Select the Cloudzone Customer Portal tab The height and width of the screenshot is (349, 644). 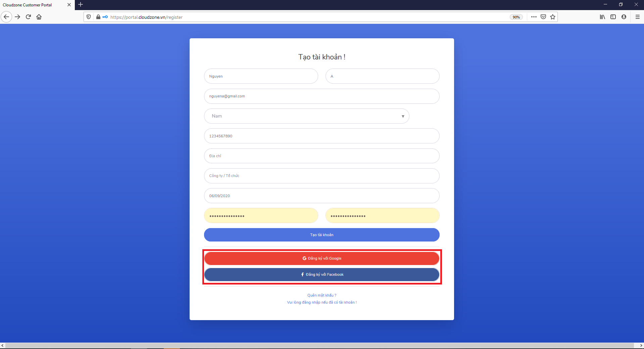point(37,5)
